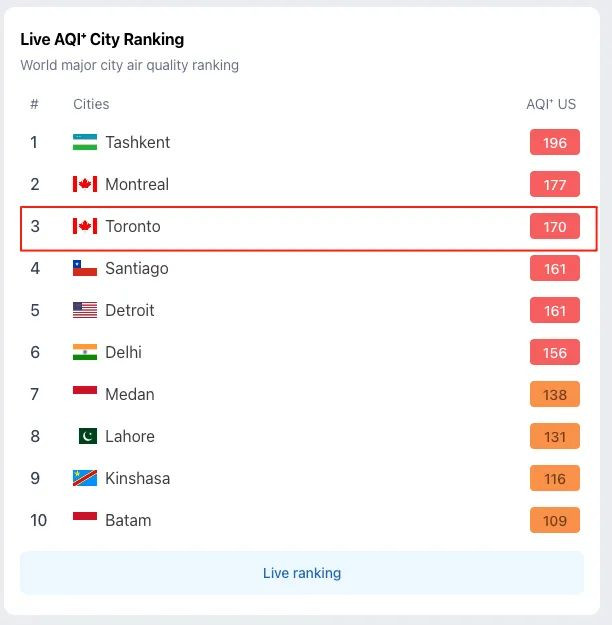This screenshot has width=612, height=625.
Task: Open the Kinshasa city link
Action: [x=137, y=478]
